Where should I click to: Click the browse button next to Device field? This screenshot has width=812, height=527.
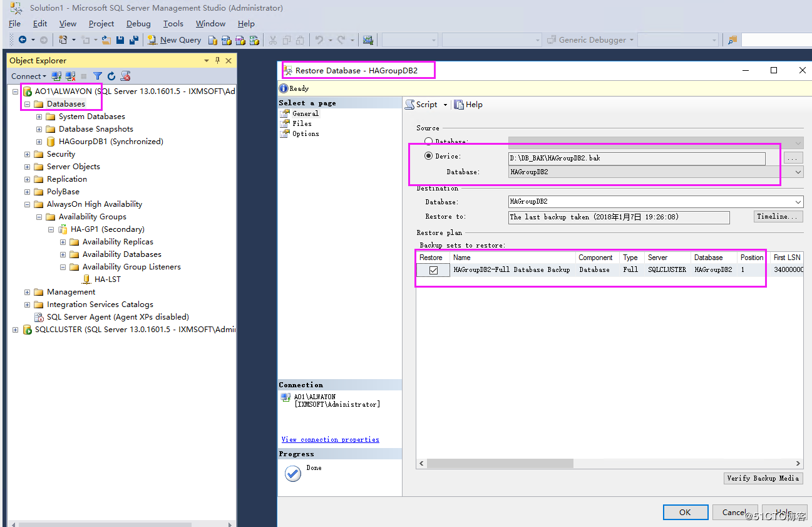pyautogui.click(x=793, y=157)
